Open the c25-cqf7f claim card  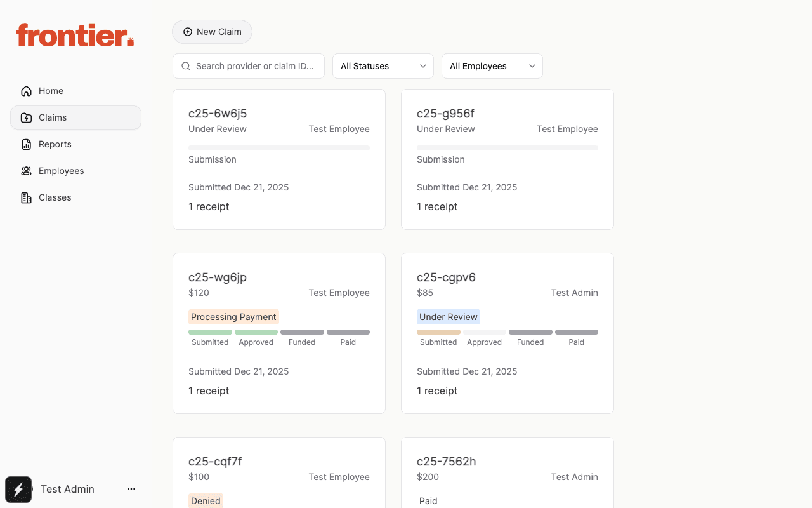point(278,473)
